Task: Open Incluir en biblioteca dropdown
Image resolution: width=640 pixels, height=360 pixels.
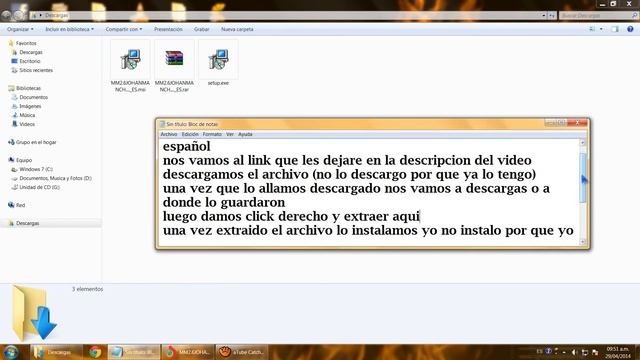Action: 69,29
